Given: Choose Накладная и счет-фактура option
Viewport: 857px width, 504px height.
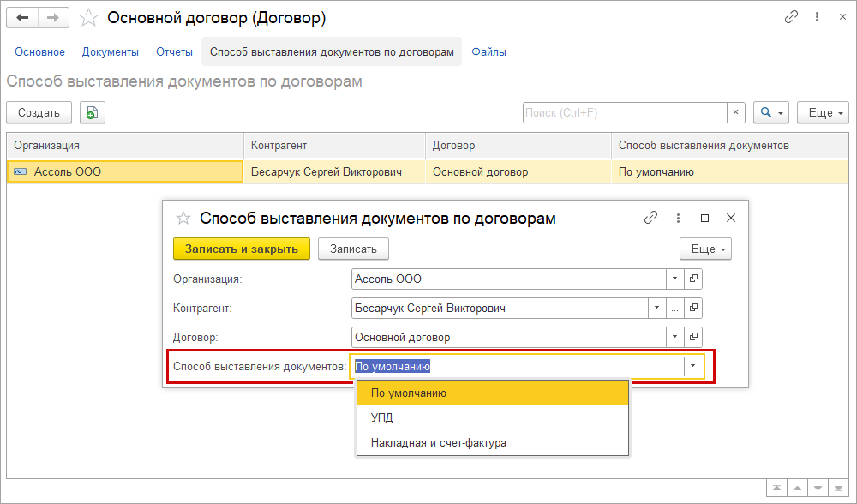Looking at the screenshot, I should pos(439,443).
